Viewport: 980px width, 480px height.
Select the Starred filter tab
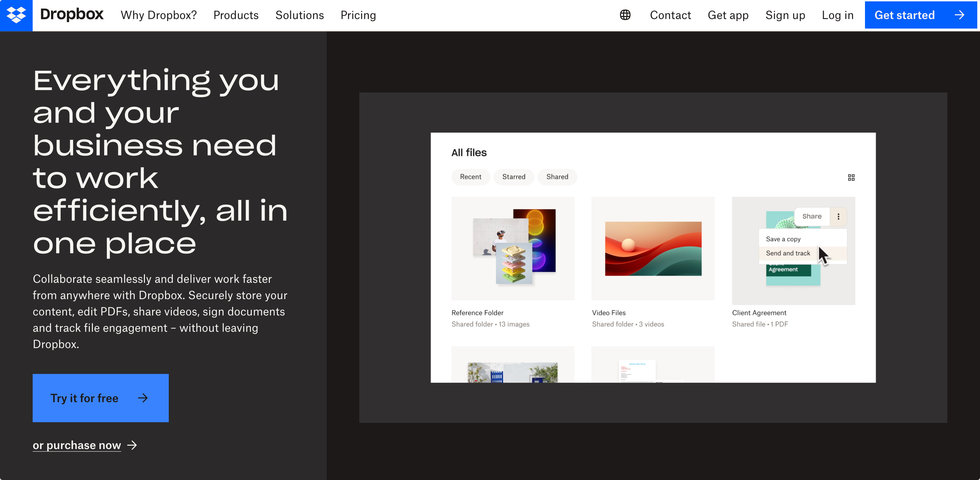[x=513, y=177]
